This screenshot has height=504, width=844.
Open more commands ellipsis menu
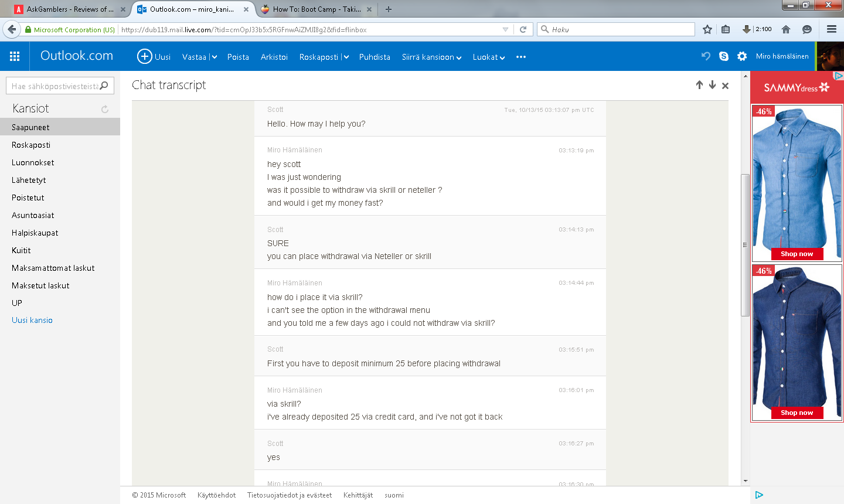(x=521, y=57)
